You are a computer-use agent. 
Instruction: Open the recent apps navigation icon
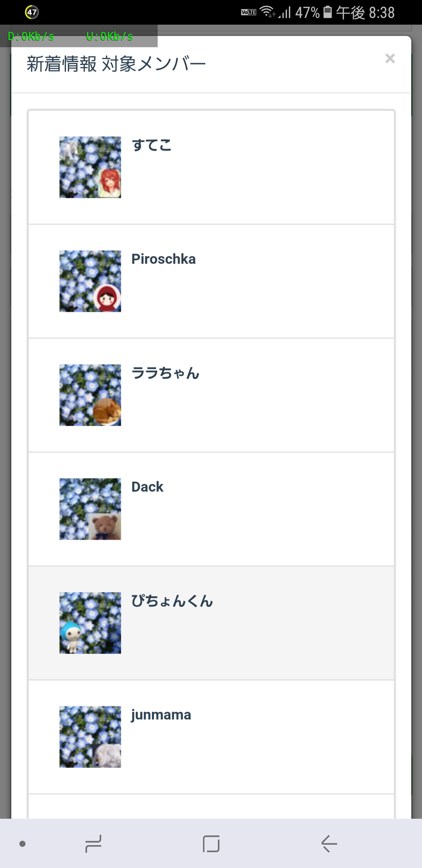pos(93,843)
